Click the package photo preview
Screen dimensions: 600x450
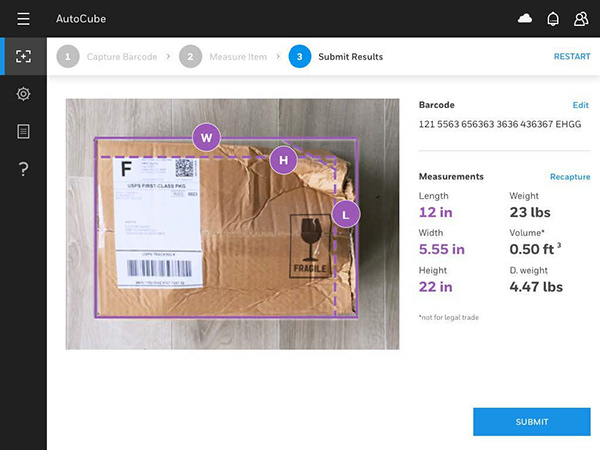coord(232,224)
